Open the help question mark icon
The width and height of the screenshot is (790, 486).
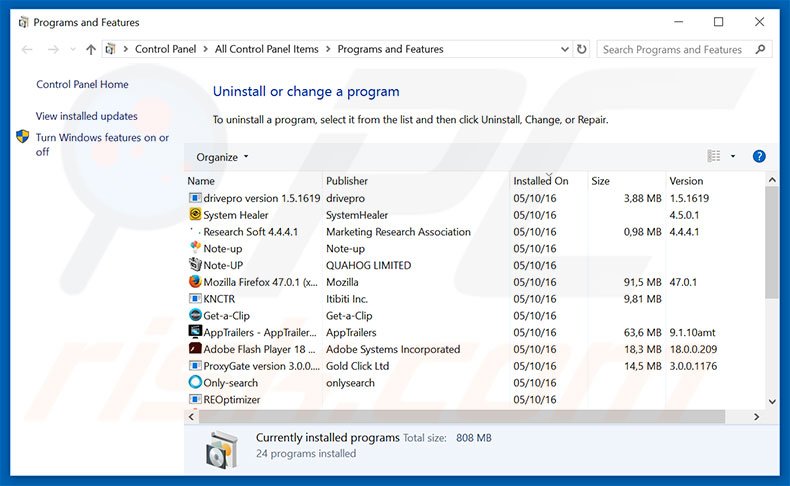(x=759, y=157)
